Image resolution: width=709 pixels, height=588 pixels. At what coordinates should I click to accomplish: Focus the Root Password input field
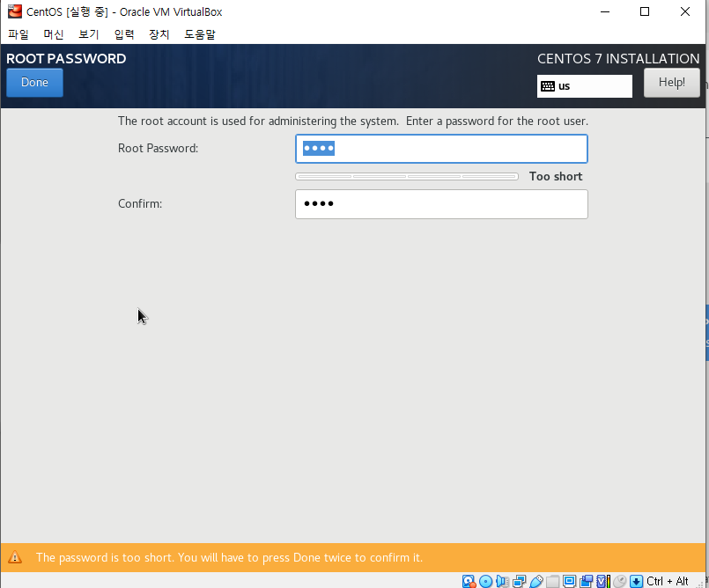tap(441, 148)
